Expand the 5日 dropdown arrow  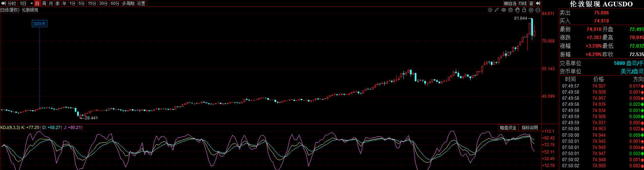pyautogui.click(x=32, y=3)
